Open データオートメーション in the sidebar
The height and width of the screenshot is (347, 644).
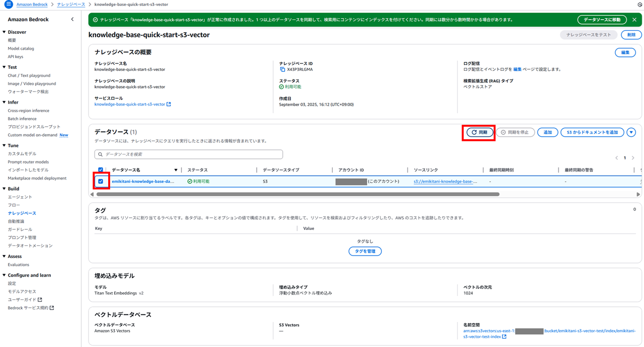tap(30, 245)
